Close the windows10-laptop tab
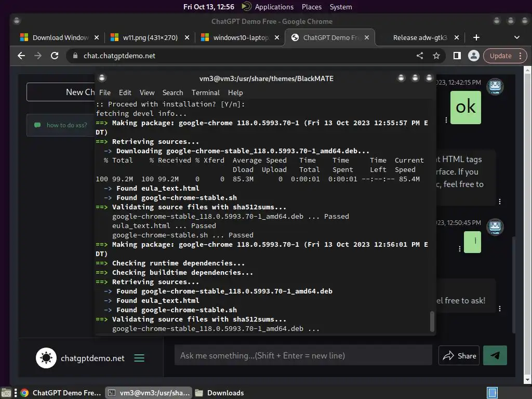532x399 pixels. tap(277, 37)
